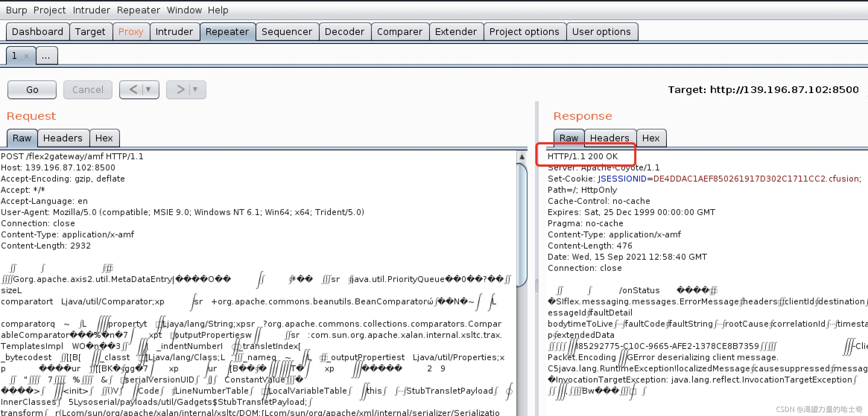Image resolution: width=868 pixels, height=416 pixels.
Task: Click the Cancel button
Action: (x=88, y=90)
